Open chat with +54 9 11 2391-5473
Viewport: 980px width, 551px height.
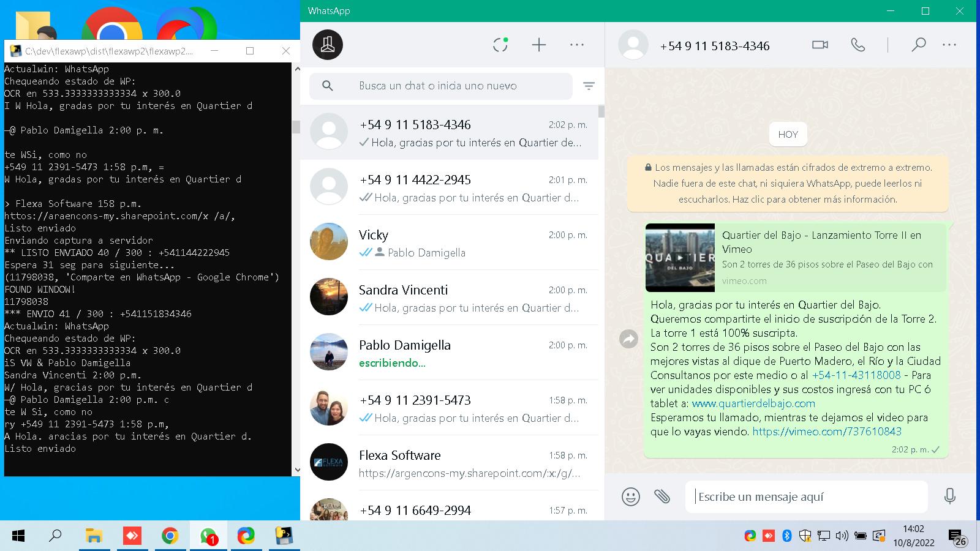449,408
